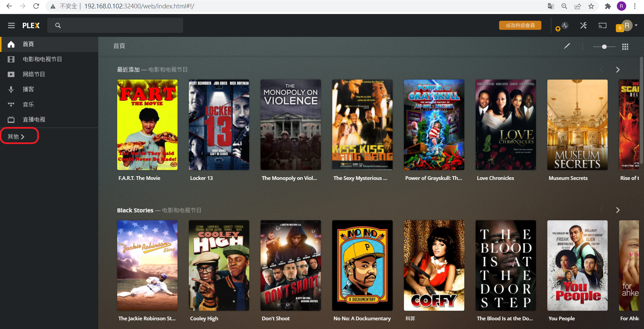Click the Black Stories section heading

point(135,210)
